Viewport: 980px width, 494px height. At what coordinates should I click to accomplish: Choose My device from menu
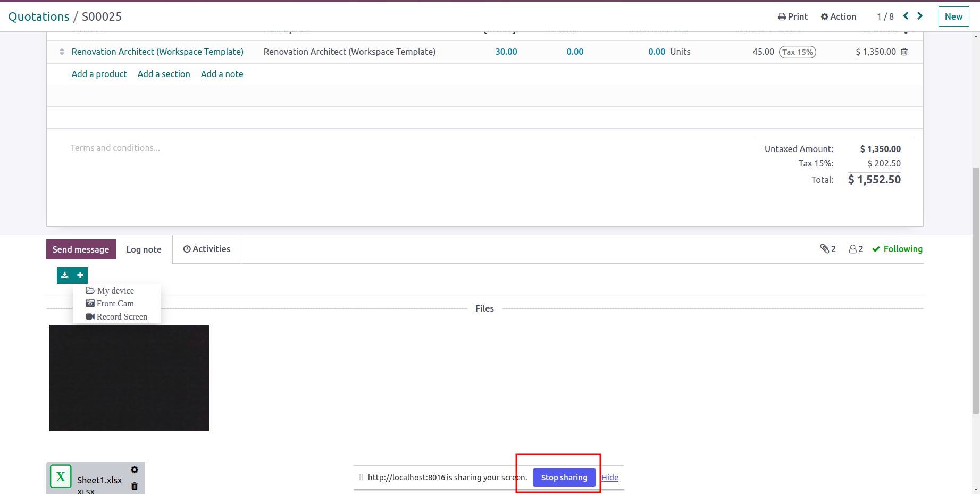(x=110, y=290)
